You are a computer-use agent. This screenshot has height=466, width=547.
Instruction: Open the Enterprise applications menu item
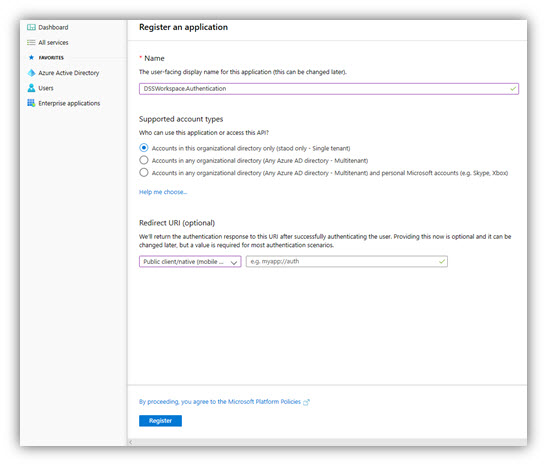(69, 103)
